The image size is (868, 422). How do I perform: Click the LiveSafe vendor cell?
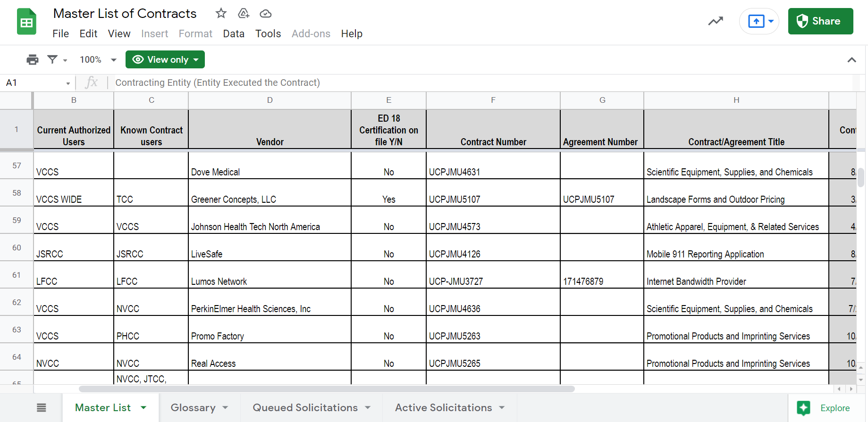[270, 248]
